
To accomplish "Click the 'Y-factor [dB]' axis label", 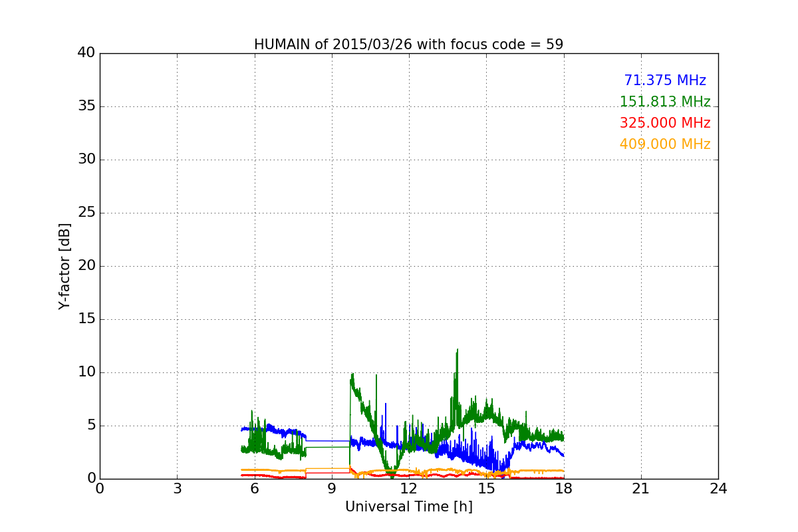I will [65, 266].
